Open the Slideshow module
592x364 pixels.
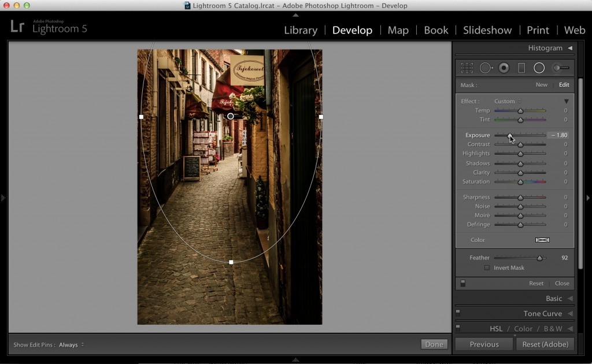[x=487, y=30]
